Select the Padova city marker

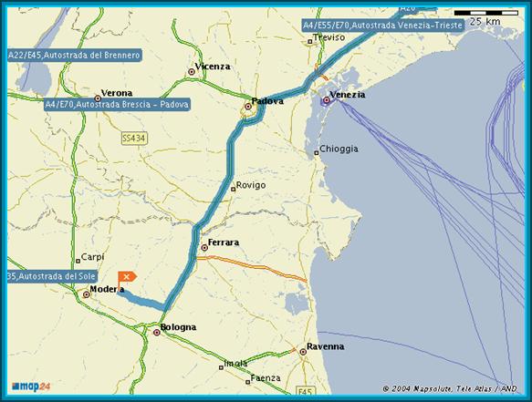click(248, 107)
